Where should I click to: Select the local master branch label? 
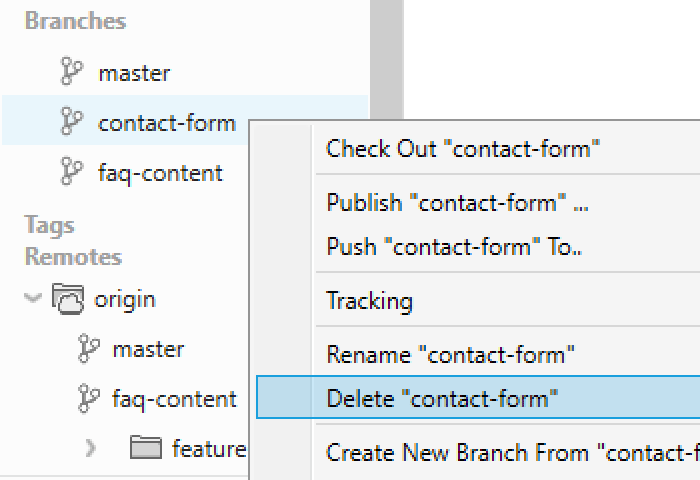[x=134, y=73]
